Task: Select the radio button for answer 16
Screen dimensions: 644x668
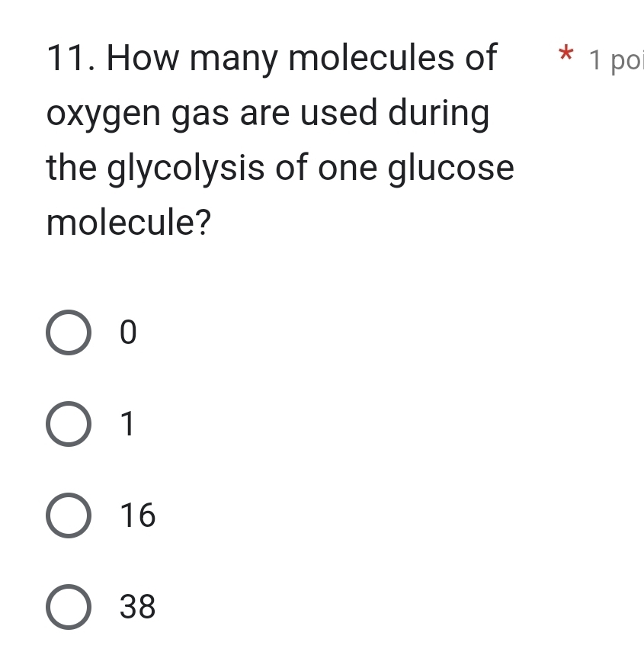Action: 69,516
